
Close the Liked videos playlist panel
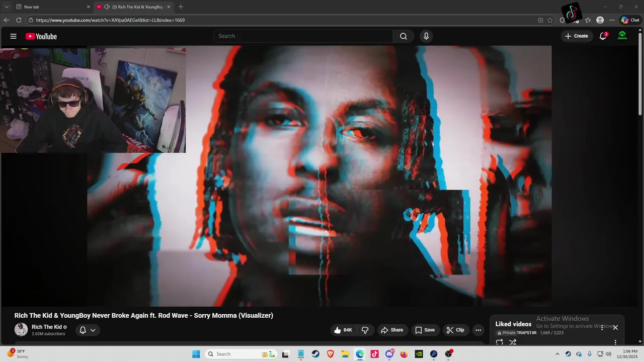coord(615,327)
